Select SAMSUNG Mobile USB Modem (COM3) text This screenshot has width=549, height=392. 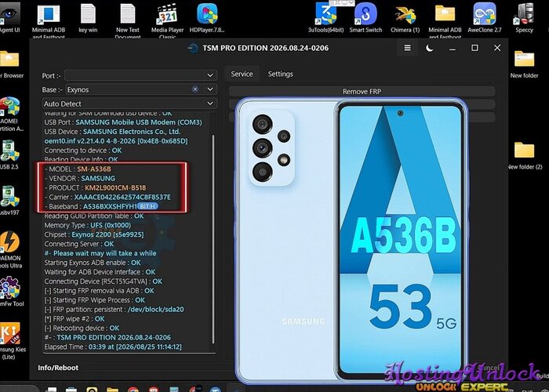pos(139,122)
